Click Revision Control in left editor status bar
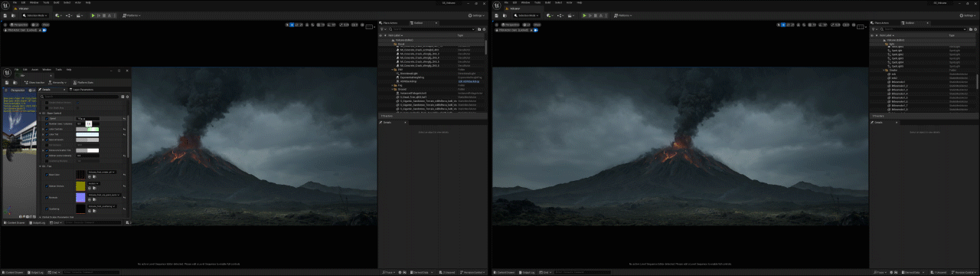The width and height of the screenshot is (980, 276). tap(473, 272)
